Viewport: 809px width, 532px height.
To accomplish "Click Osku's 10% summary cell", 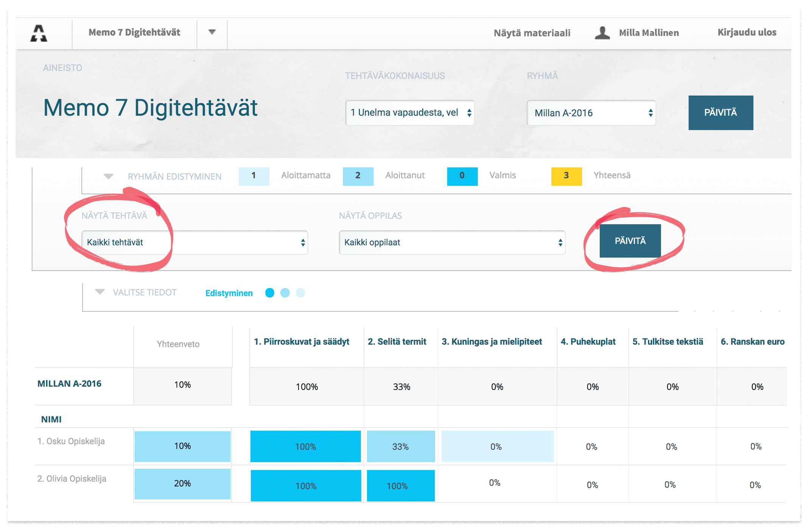I will (x=182, y=446).
